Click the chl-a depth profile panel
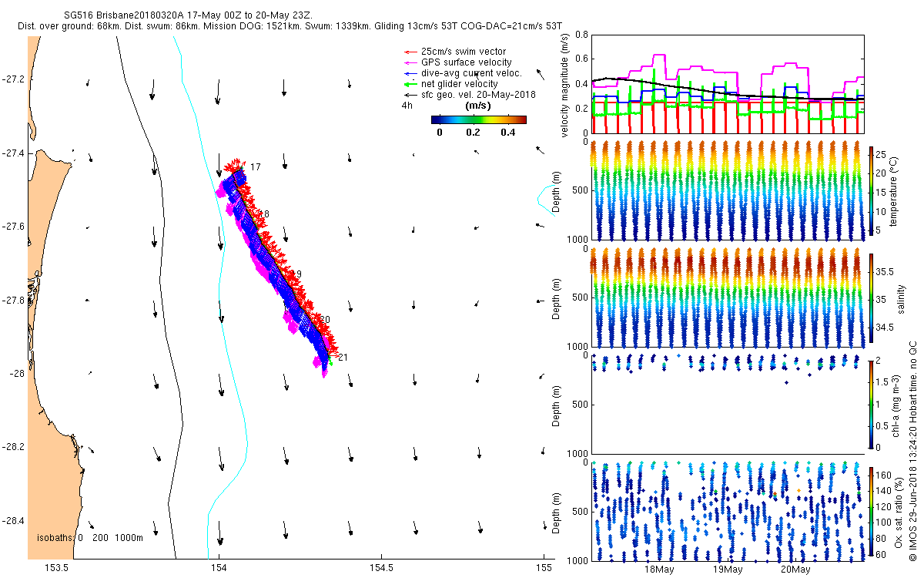 point(727,404)
